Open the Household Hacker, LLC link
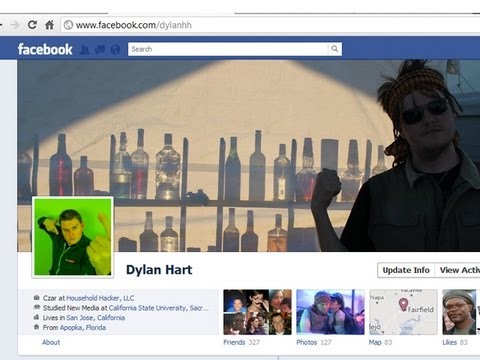Viewport: 480px width, 360px height. tap(100, 298)
